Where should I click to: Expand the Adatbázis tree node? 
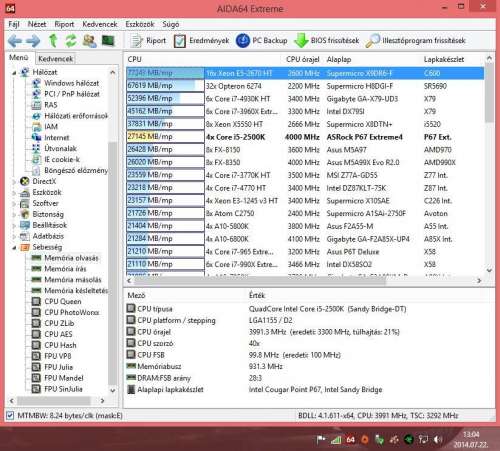point(14,236)
